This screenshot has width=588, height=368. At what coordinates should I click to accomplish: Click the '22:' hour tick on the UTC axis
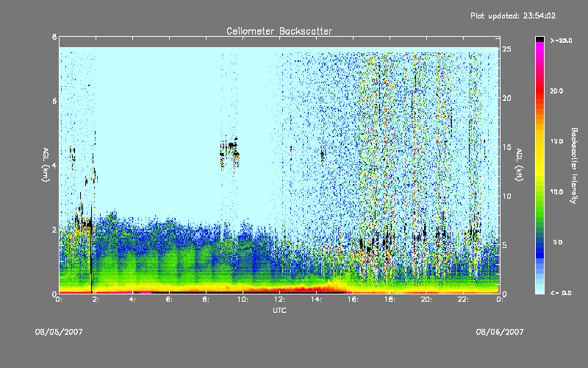click(x=463, y=300)
